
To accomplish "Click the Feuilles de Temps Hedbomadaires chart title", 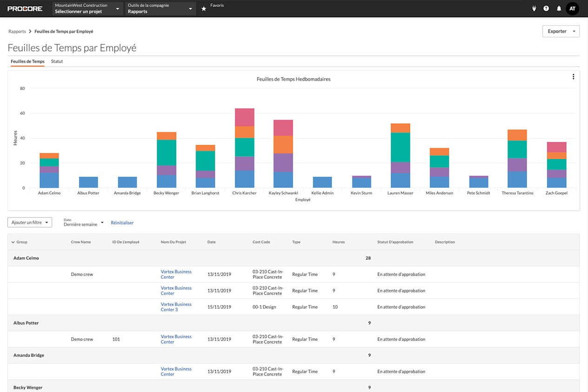I will pos(293,79).
